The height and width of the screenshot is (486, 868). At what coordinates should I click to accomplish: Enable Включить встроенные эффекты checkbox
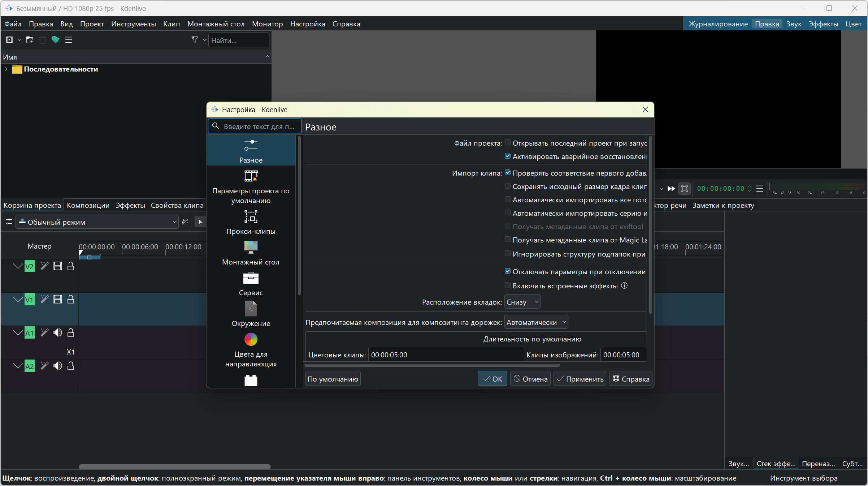click(508, 285)
